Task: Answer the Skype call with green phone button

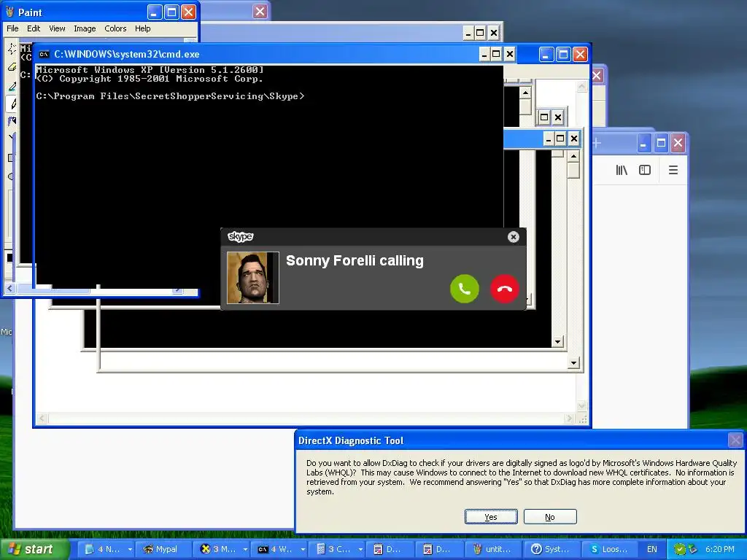Action: tap(465, 289)
